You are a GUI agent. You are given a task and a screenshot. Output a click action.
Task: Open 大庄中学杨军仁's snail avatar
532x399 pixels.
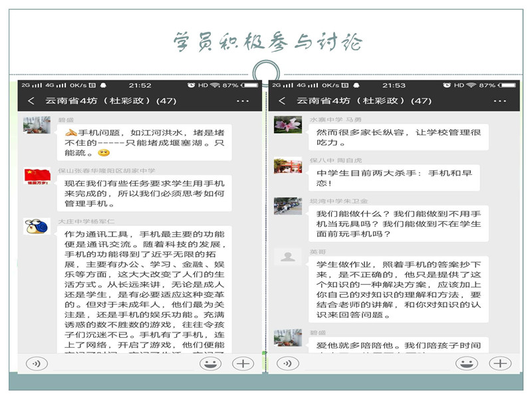37,227
